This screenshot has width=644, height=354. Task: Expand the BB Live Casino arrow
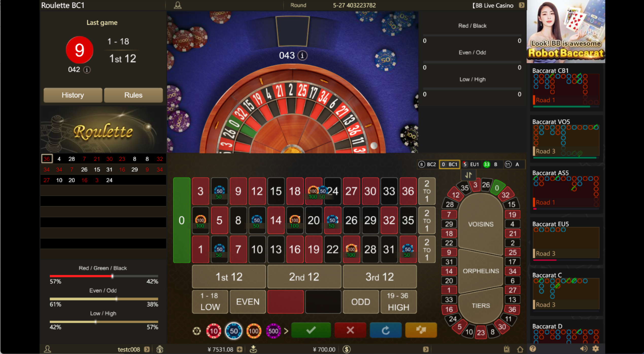click(521, 5)
